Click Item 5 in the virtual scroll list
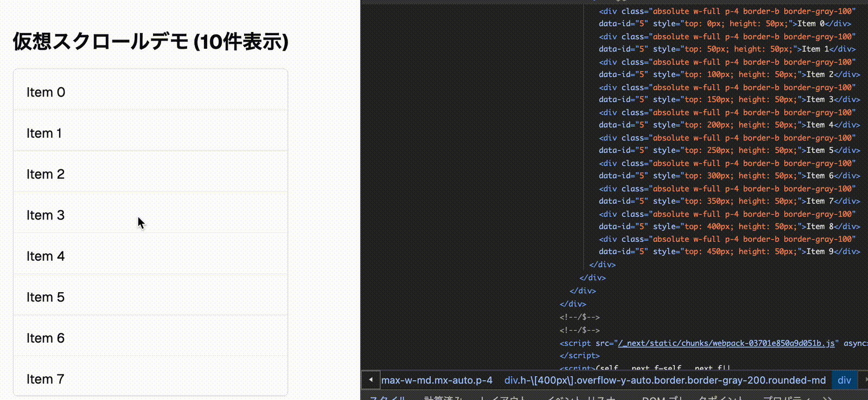Viewport: 868px width, 400px height. (150, 295)
